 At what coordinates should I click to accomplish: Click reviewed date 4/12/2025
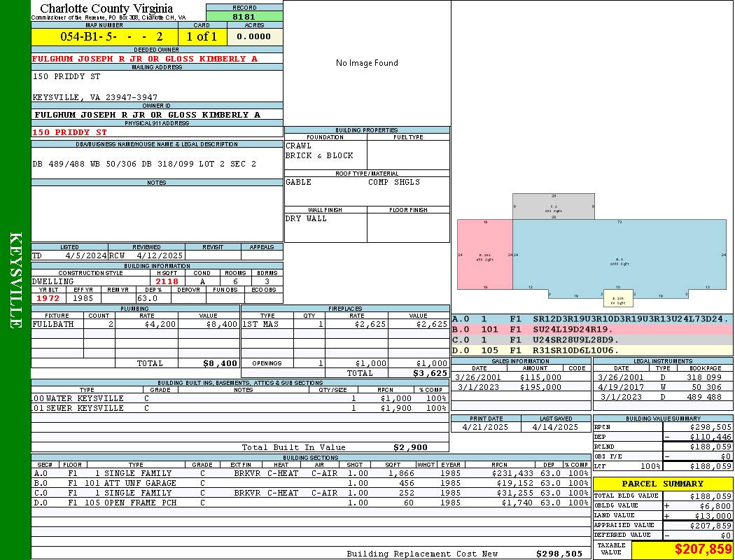160,256
